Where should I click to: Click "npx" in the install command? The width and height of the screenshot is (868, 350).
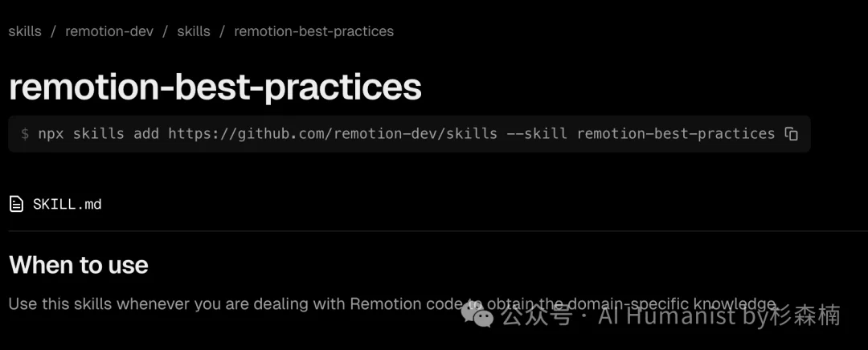[51, 134]
